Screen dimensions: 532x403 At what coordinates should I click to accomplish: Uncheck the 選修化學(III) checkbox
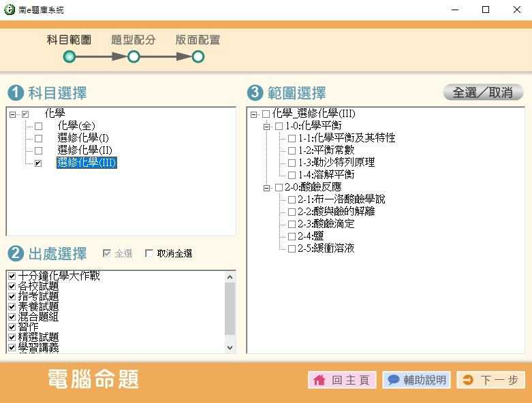[38, 163]
